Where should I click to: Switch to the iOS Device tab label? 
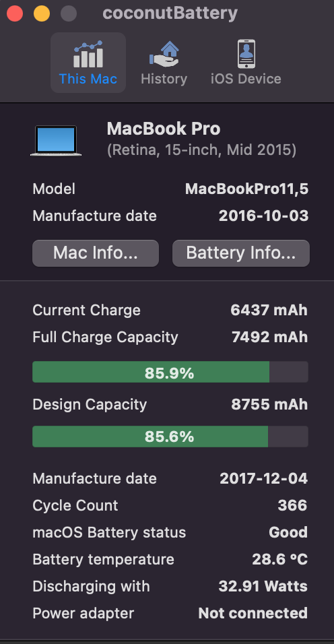click(246, 79)
